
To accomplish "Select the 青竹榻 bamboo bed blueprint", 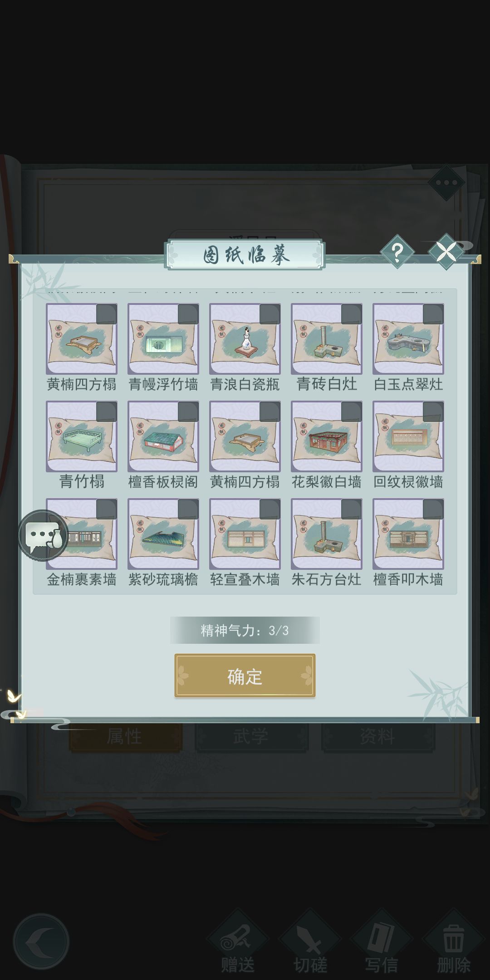I will [82, 436].
